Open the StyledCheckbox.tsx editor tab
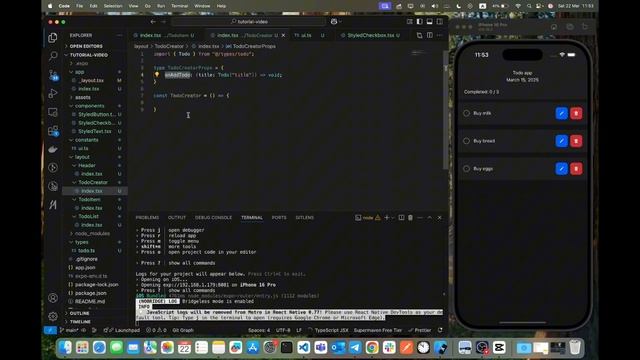640x360 pixels. (x=371, y=36)
